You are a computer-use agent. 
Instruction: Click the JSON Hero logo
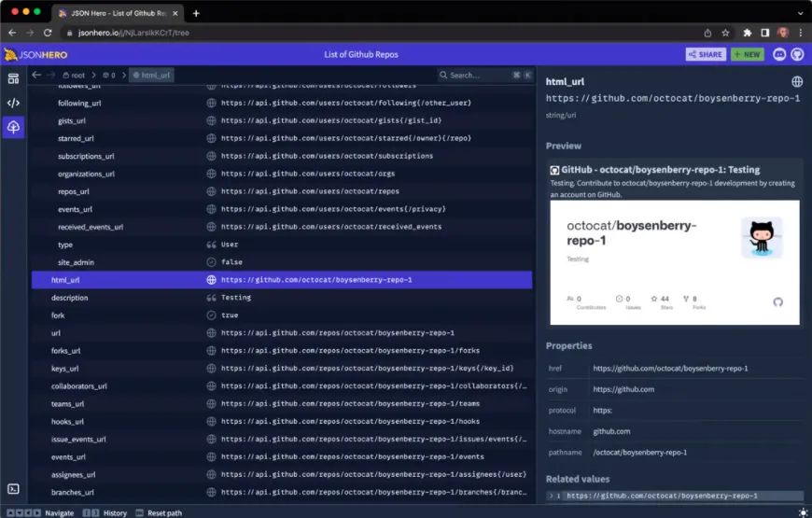pos(35,54)
